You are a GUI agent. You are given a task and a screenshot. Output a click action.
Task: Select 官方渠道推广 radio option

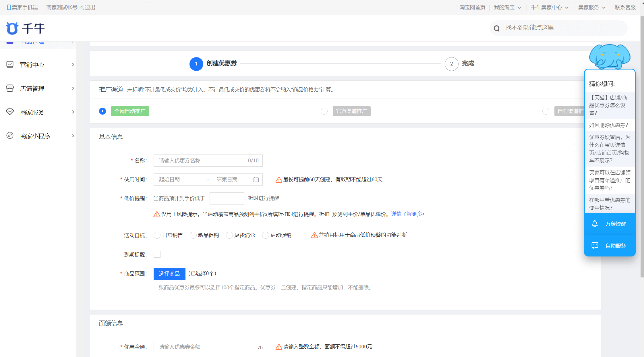(x=324, y=111)
